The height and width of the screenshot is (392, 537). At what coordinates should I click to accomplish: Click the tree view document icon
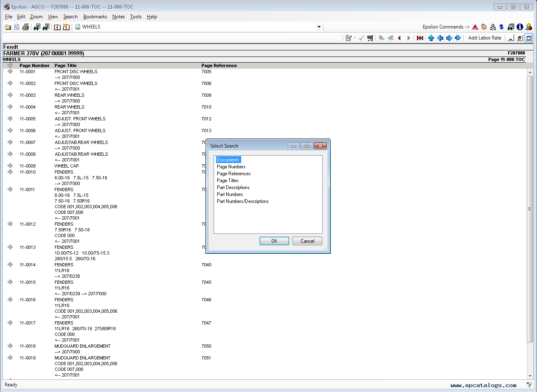tap(17, 27)
